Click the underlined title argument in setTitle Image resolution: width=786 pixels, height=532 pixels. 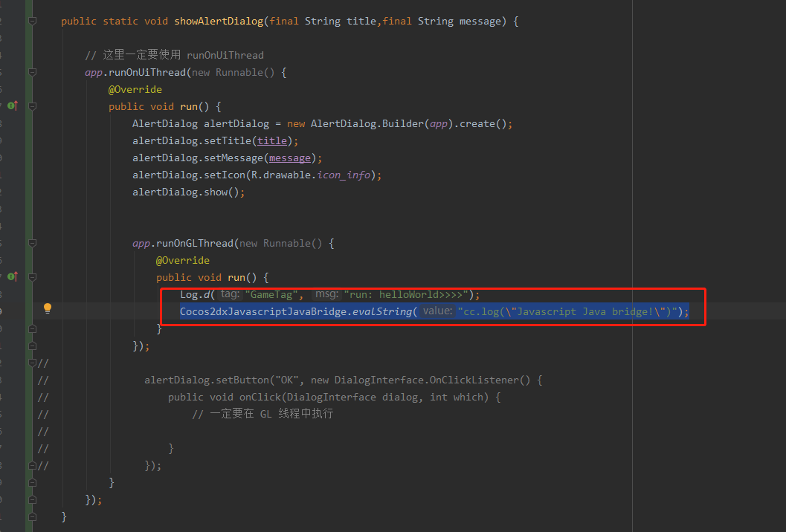click(x=272, y=140)
